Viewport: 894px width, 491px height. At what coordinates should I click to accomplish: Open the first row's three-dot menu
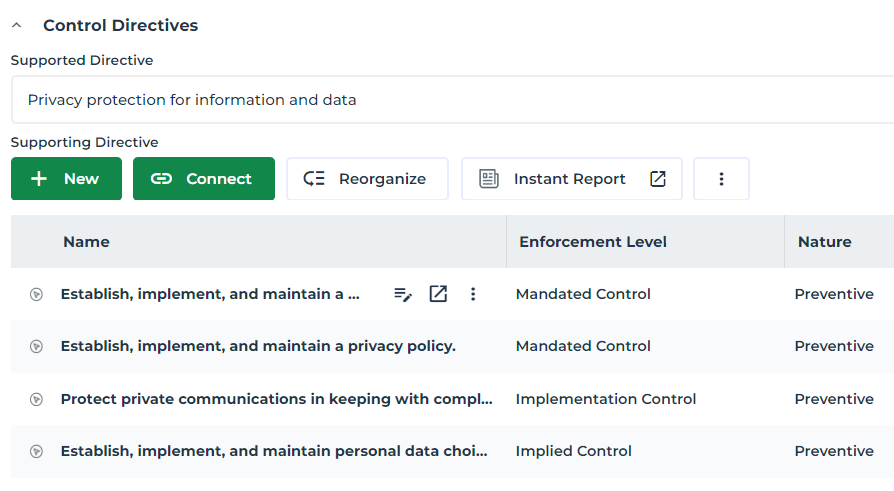point(473,294)
